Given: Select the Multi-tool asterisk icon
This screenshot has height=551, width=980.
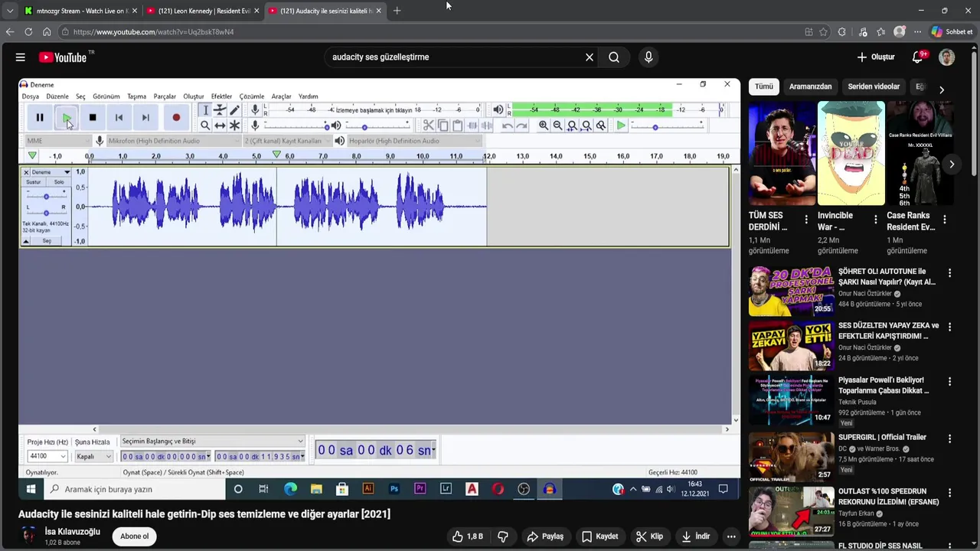Looking at the screenshot, I should coord(234,126).
